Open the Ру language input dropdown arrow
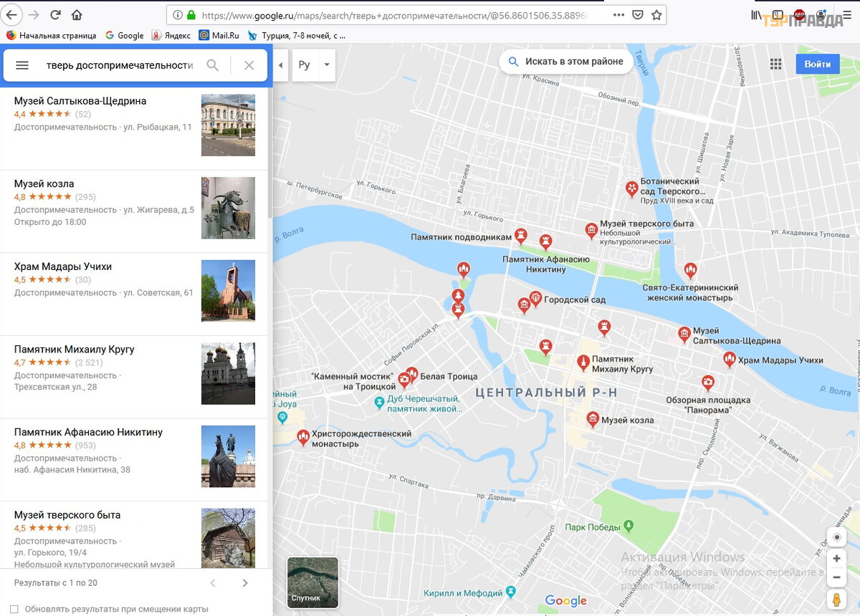This screenshot has width=860, height=616. pyautogui.click(x=327, y=65)
